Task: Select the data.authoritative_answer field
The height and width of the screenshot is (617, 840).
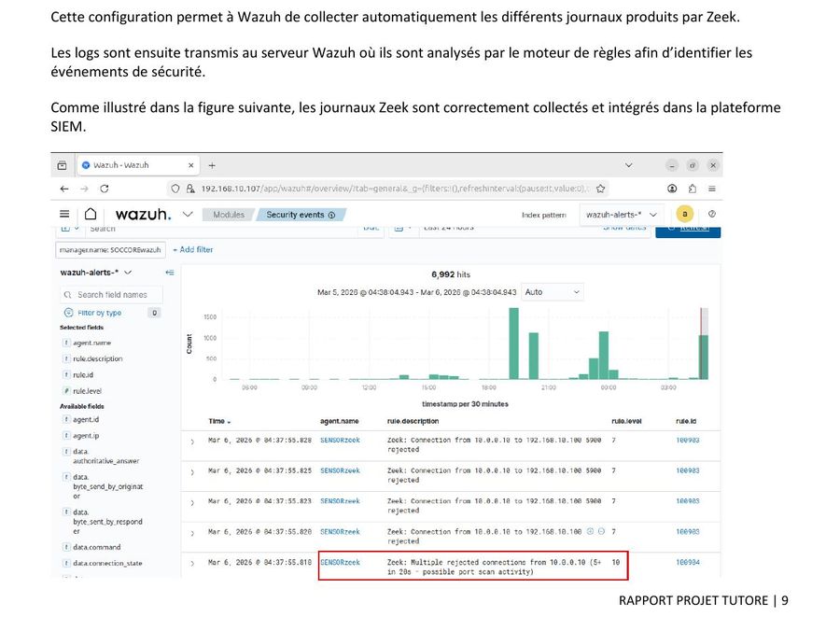Action: [x=105, y=456]
